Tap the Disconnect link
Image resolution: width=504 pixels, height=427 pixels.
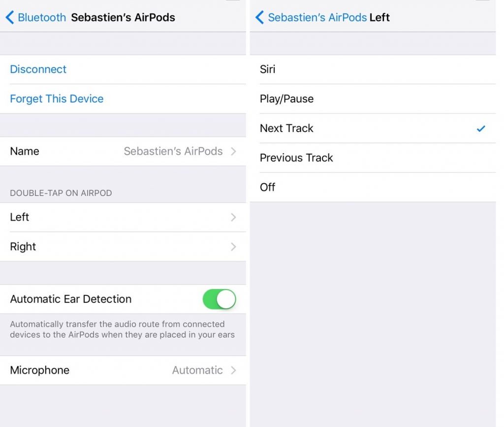point(38,69)
